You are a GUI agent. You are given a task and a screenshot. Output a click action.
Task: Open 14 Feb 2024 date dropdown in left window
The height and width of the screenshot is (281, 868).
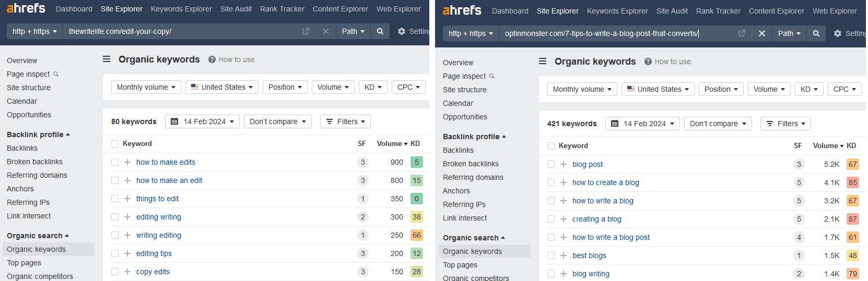point(203,121)
